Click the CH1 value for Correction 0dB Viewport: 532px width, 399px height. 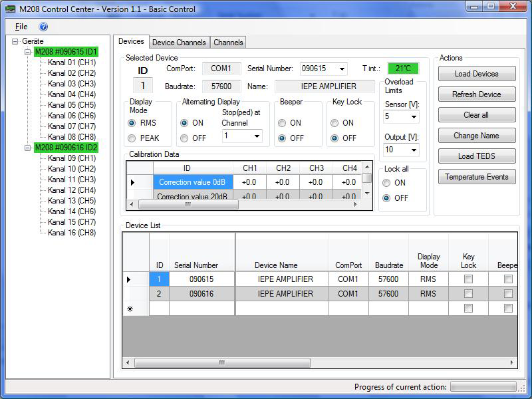249,182
